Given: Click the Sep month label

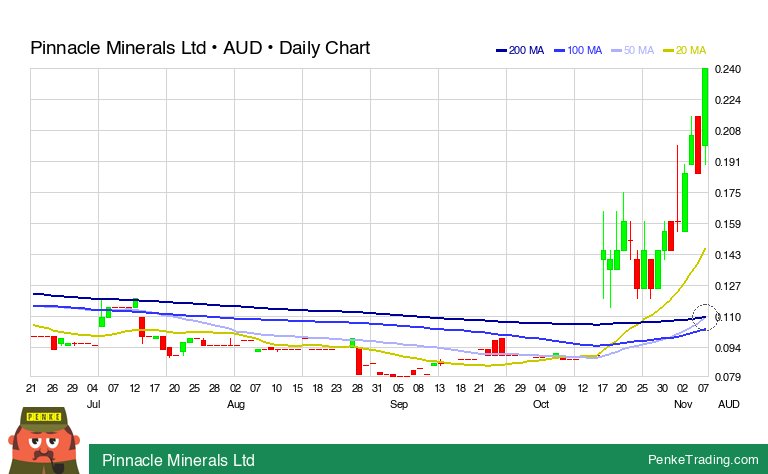Looking at the screenshot, I should point(399,404).
